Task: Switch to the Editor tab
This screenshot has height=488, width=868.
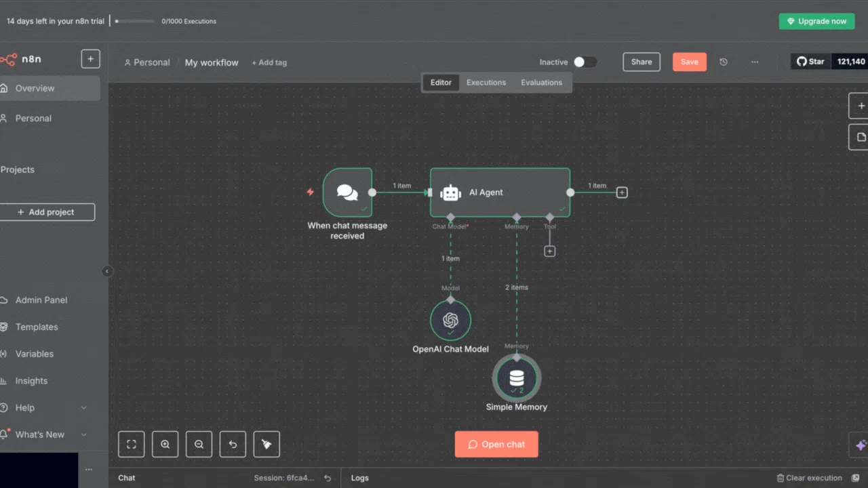Action: (x=441, y=83)
